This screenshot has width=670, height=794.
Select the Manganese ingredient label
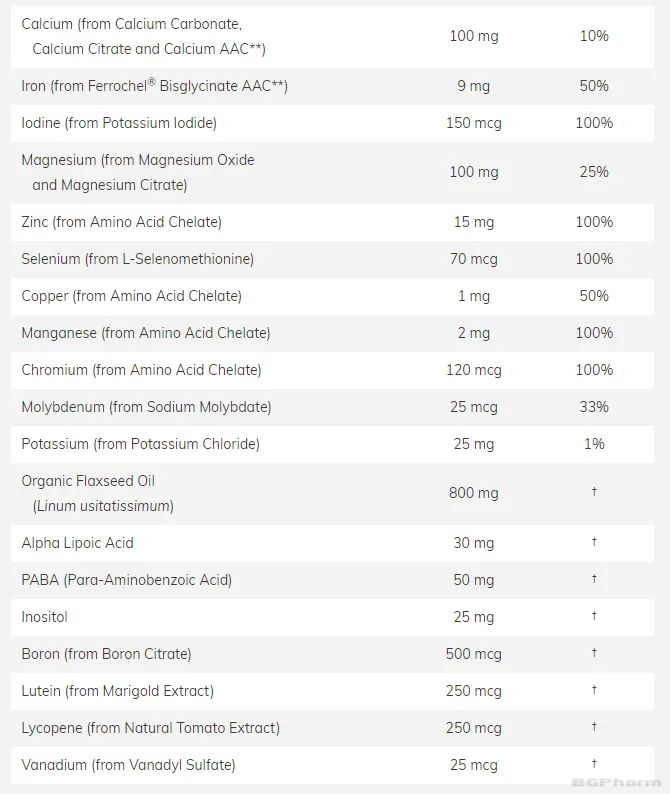(145, 333)
